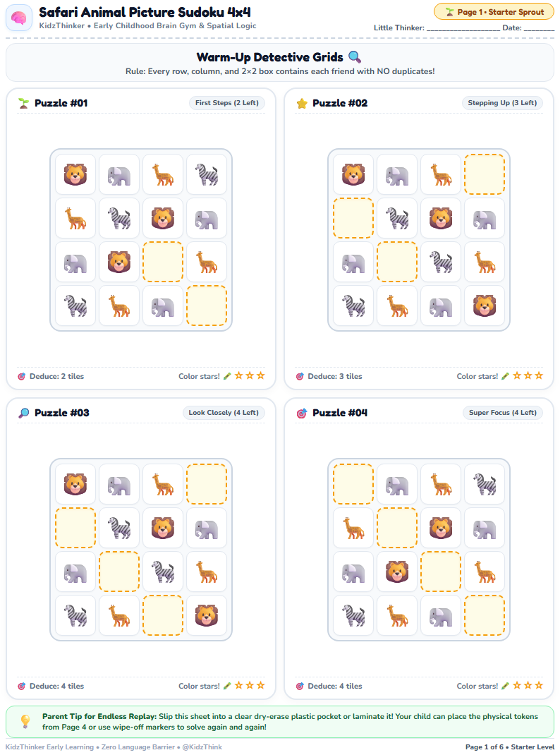Click the yellow star icon beside Puzzle #02
The height and width of the screenshot is (755, 560).
(x=302, y=103)
